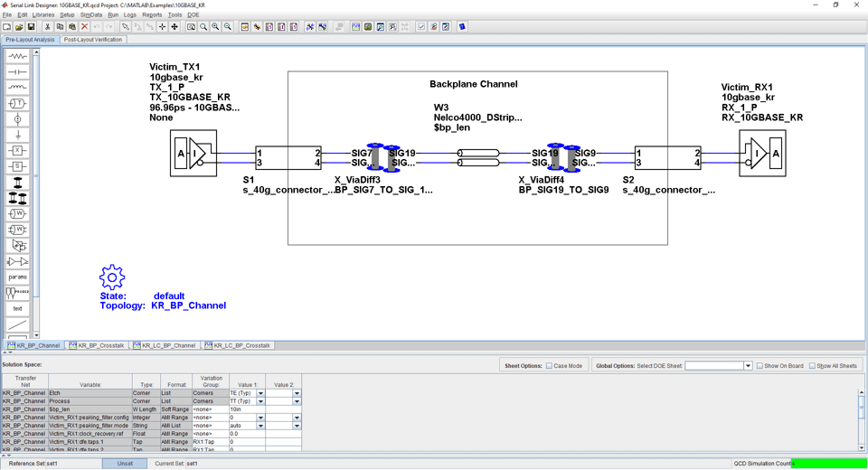Viewport: 868px width, 470px height.
Task: Click the params block palette button
Action: 17,277
